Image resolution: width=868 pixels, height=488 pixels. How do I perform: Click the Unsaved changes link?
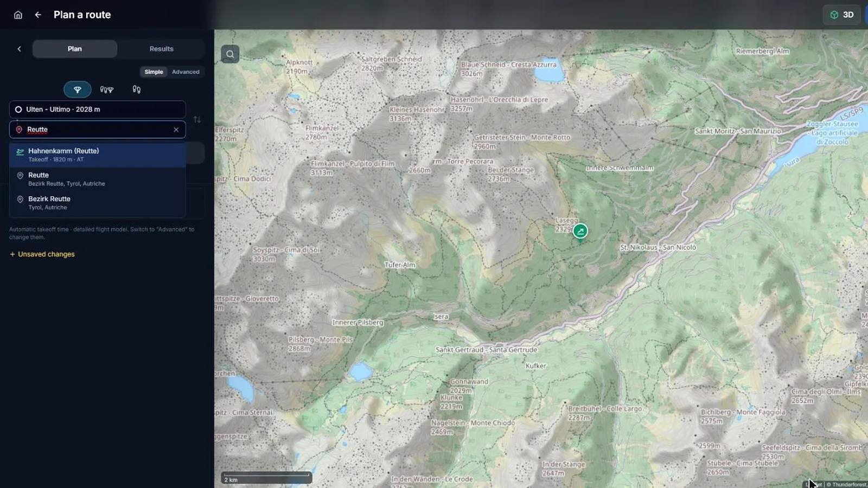click(42, 254)
